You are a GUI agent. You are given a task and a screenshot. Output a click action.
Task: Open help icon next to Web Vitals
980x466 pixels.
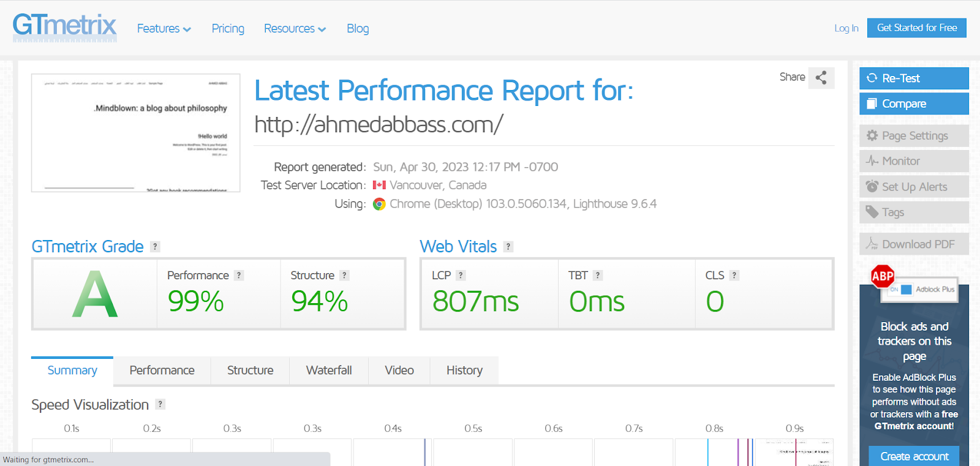[x=508, y=247]
